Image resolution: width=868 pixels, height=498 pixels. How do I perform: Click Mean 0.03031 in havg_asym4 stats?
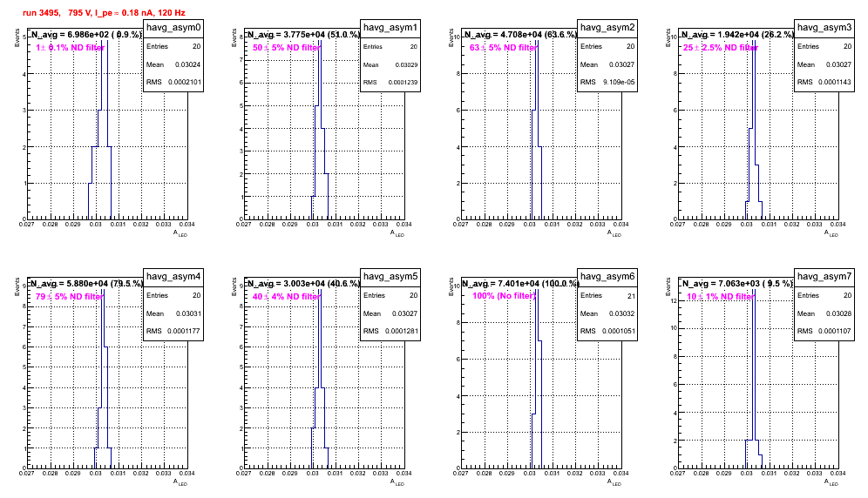point(173,313)
